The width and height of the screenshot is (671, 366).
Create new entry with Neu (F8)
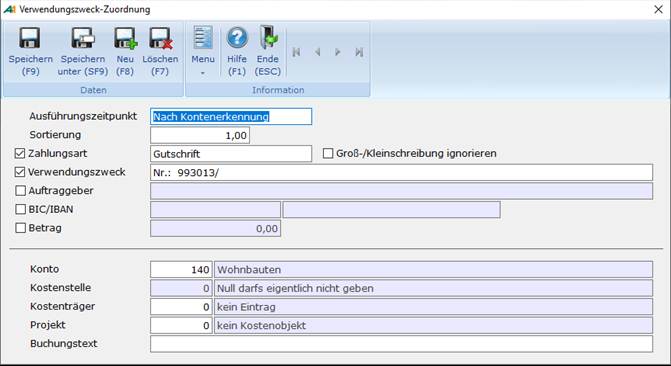(x=125, y=38)
